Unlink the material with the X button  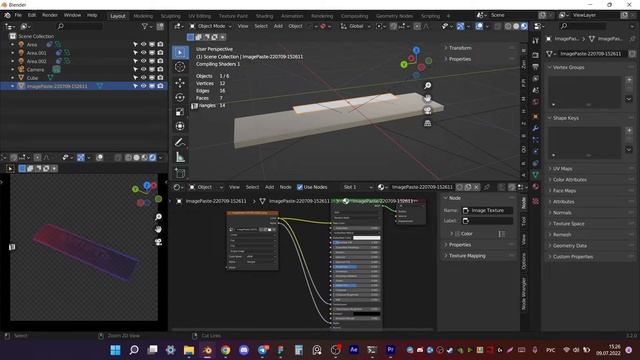[x=476, y=187]
